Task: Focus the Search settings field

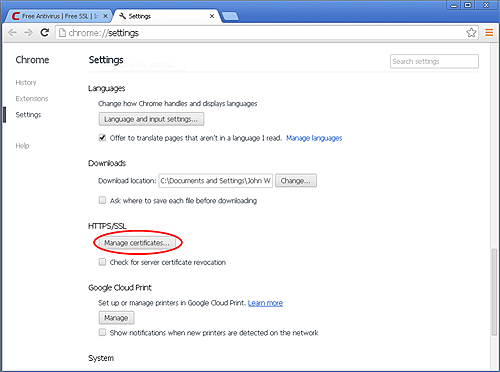Action: click(434, 61)
